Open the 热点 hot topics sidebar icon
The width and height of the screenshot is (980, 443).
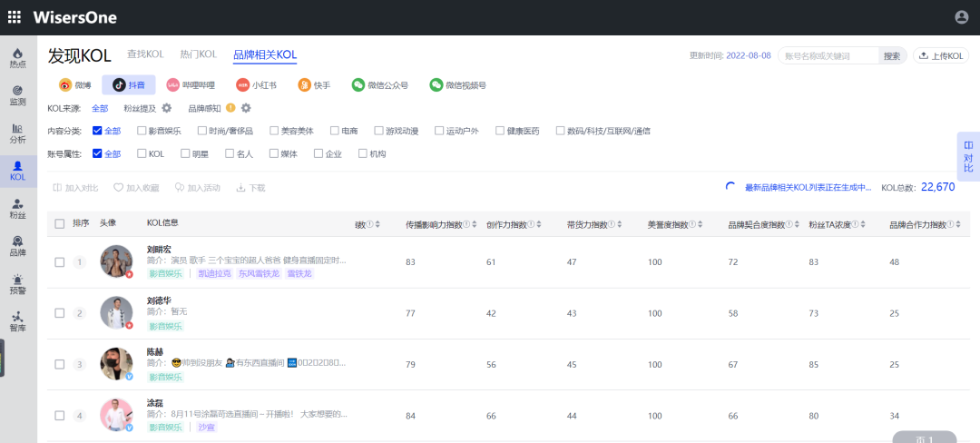click(x=18, y=58)
